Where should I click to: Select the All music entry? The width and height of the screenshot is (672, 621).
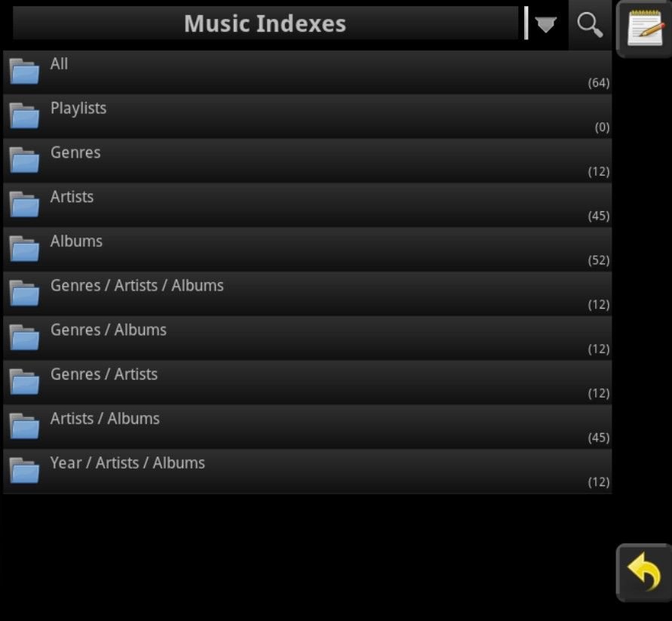(307, 72)
